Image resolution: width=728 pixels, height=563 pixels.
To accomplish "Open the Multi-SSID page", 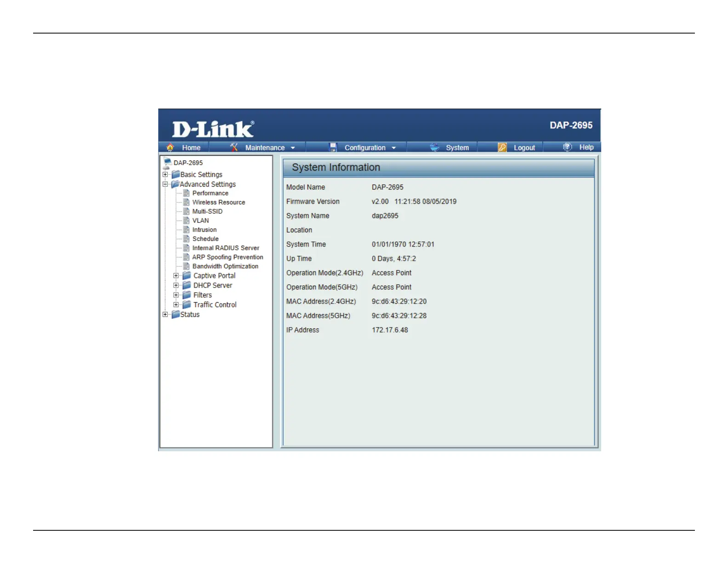I will [x=207, y=212].
